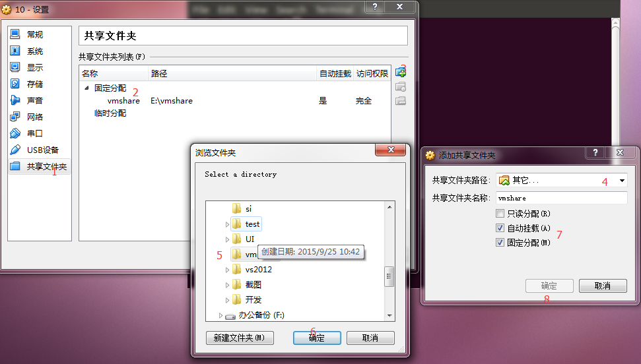Click the 显示 screen icon in sidebar

[x=15, y=67]
